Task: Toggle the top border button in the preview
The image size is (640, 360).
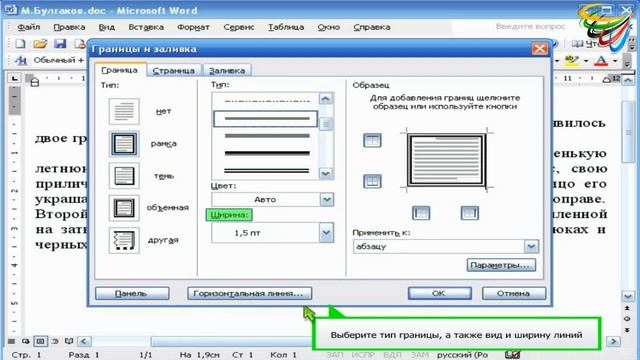Action: tap(372, 140)
